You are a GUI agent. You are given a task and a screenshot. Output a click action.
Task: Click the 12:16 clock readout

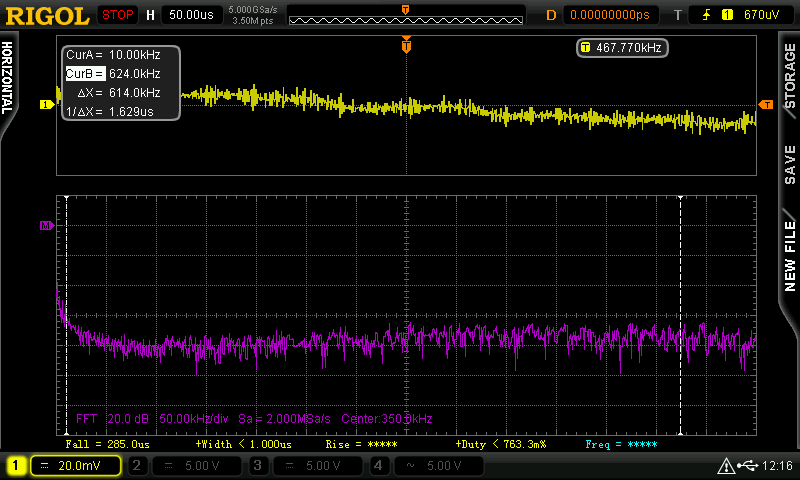pos(777,465)
